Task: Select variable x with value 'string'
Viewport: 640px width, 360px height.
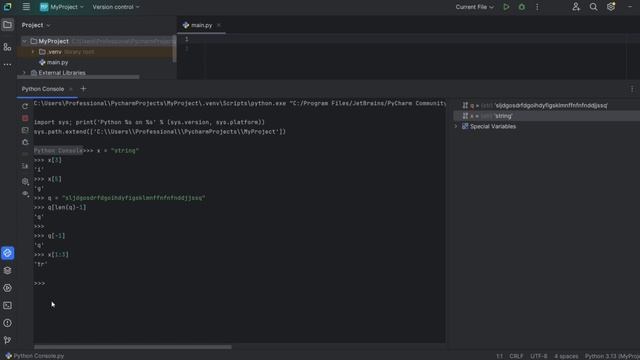Action: click(x=547, y=116)
